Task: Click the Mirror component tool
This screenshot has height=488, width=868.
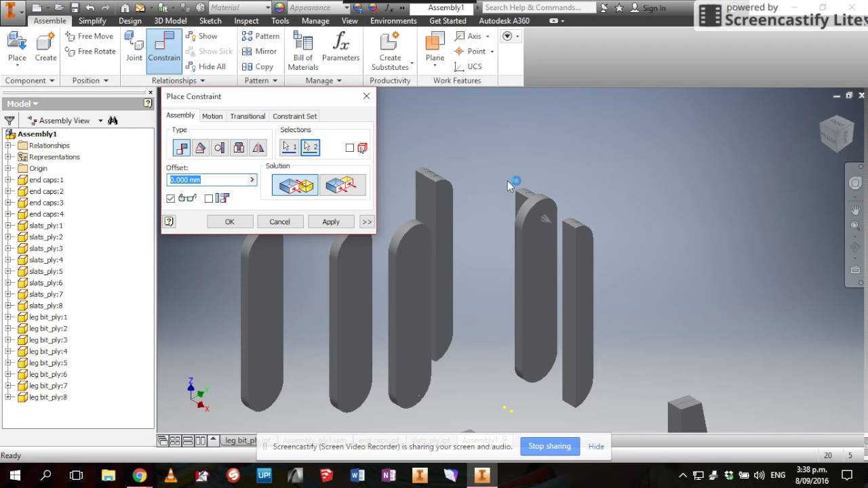Action: 259,52
